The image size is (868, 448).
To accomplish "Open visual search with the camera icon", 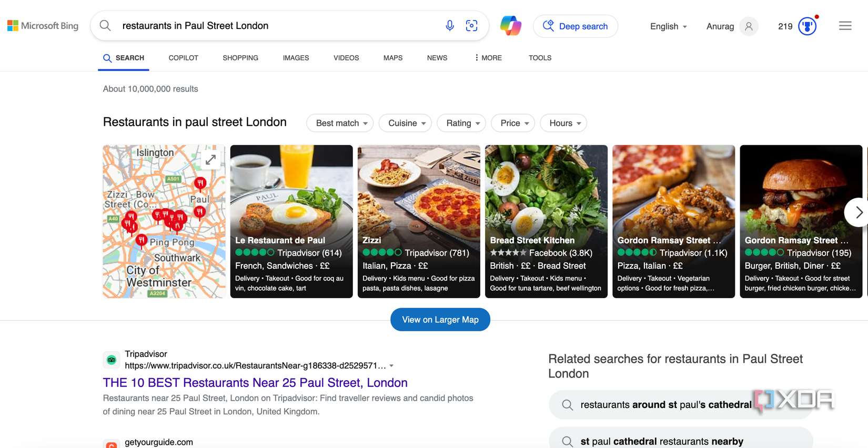I will 471,25.
